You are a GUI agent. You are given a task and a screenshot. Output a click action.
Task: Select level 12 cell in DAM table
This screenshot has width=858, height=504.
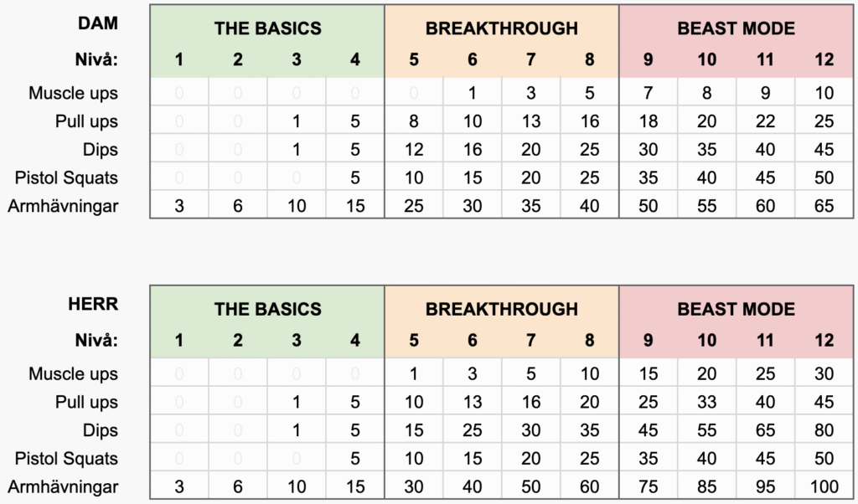[824, 59]
